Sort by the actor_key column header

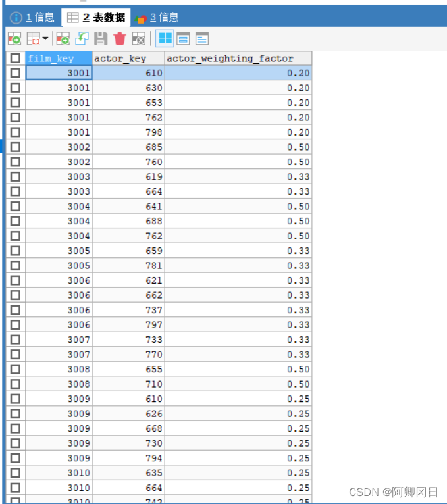pos(128,59)
